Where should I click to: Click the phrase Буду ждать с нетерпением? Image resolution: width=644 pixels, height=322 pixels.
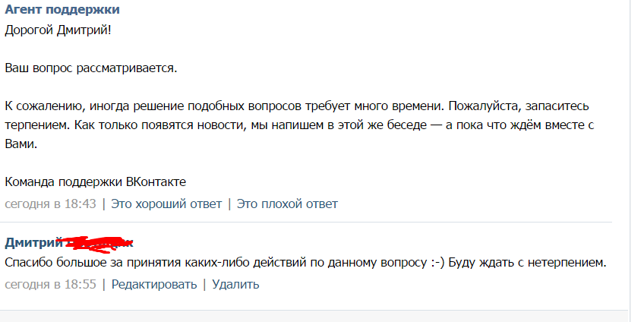coord(529,263)
